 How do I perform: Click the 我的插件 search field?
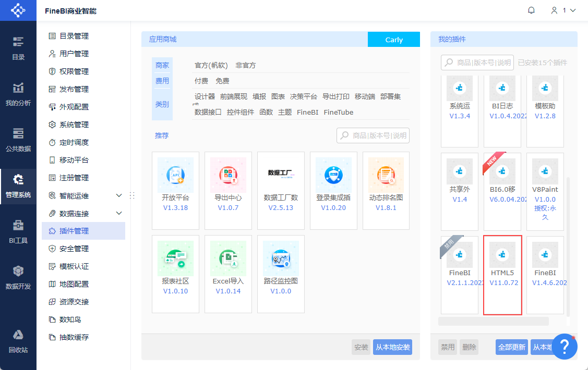(477, 63)
